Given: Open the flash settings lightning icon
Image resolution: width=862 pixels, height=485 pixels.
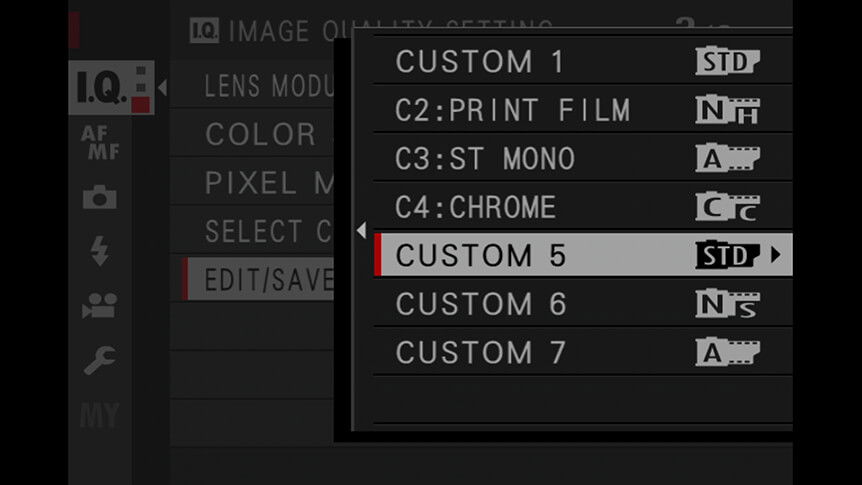Looking at the screenshot, I should (100, 251).
